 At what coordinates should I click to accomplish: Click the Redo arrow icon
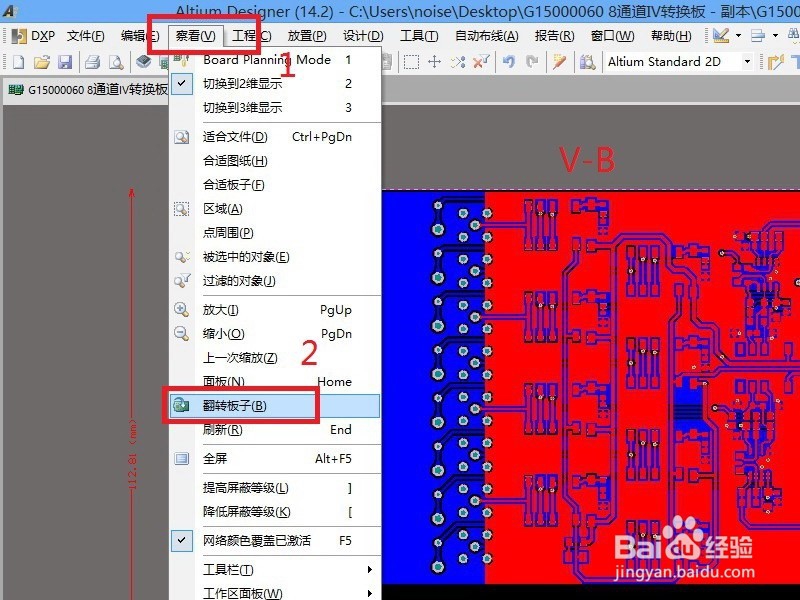click(532, 62)
